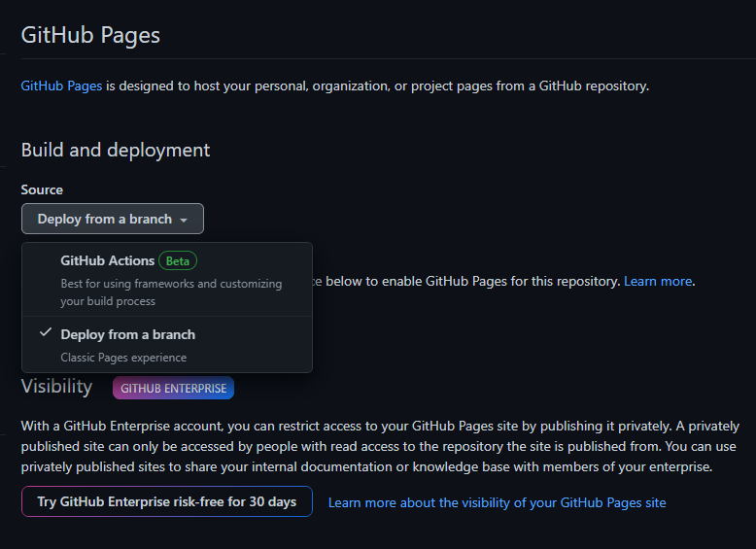Click the GitHub Enterprise account description paragraph

379,447
